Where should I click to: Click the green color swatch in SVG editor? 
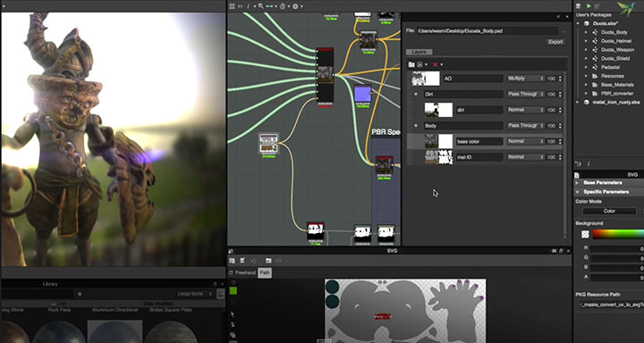click(x=233, y=291)
